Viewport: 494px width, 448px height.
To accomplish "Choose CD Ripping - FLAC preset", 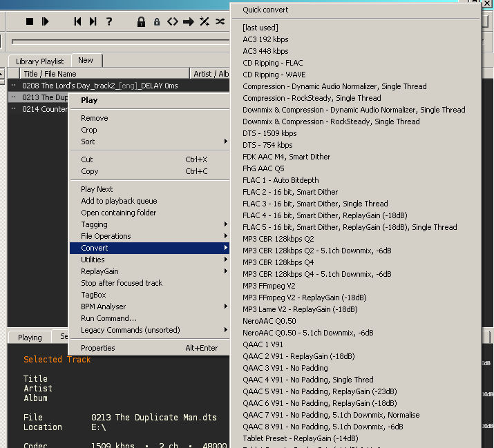I will [x=355, y=63].
